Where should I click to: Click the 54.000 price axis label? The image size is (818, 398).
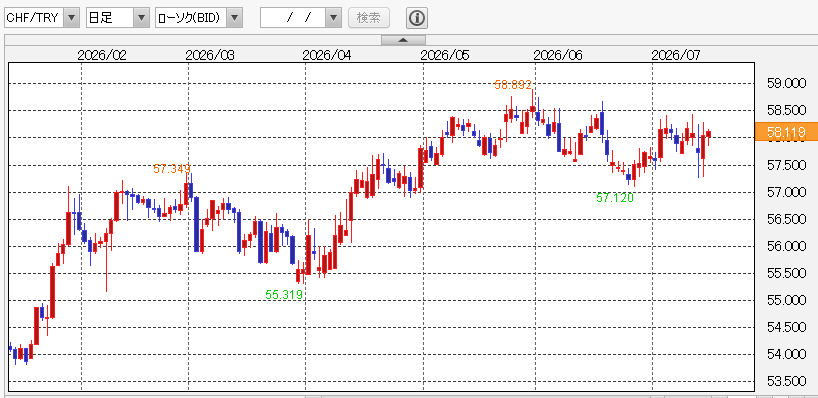coord(786,355)
